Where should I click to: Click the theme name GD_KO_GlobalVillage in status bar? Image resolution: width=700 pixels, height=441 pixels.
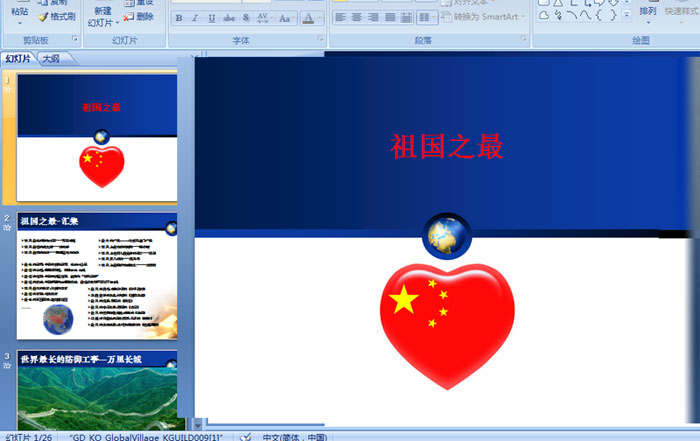[x=146, y=437]
